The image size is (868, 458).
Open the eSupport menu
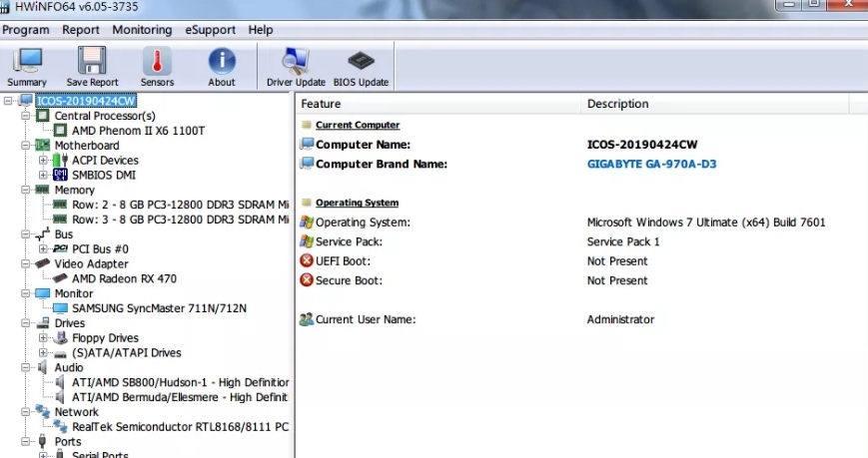(x=210, y=30)
